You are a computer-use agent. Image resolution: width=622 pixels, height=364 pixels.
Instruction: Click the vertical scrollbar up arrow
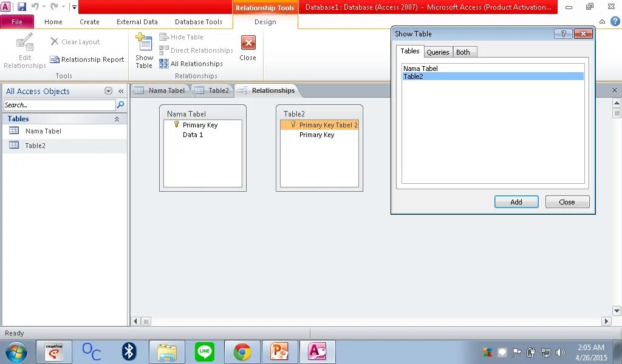[617, 103]
